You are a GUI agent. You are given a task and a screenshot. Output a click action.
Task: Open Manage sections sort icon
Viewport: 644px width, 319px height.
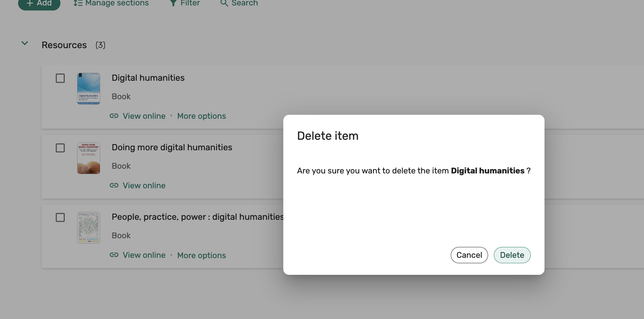78,3
